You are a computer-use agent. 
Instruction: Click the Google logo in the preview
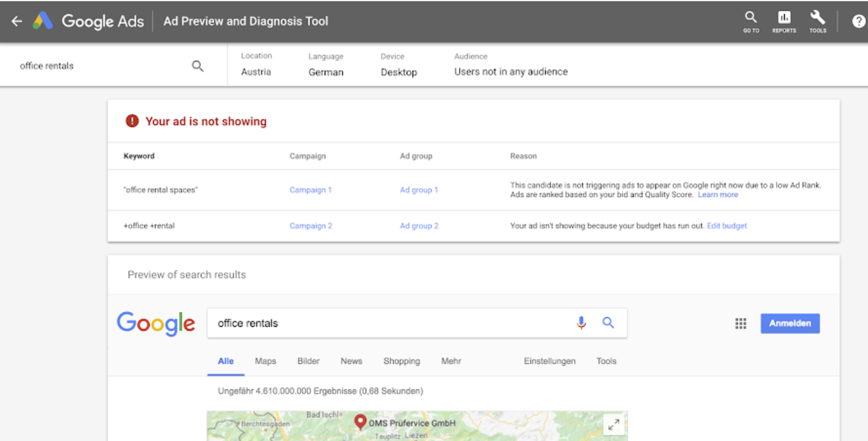[156, 324]
